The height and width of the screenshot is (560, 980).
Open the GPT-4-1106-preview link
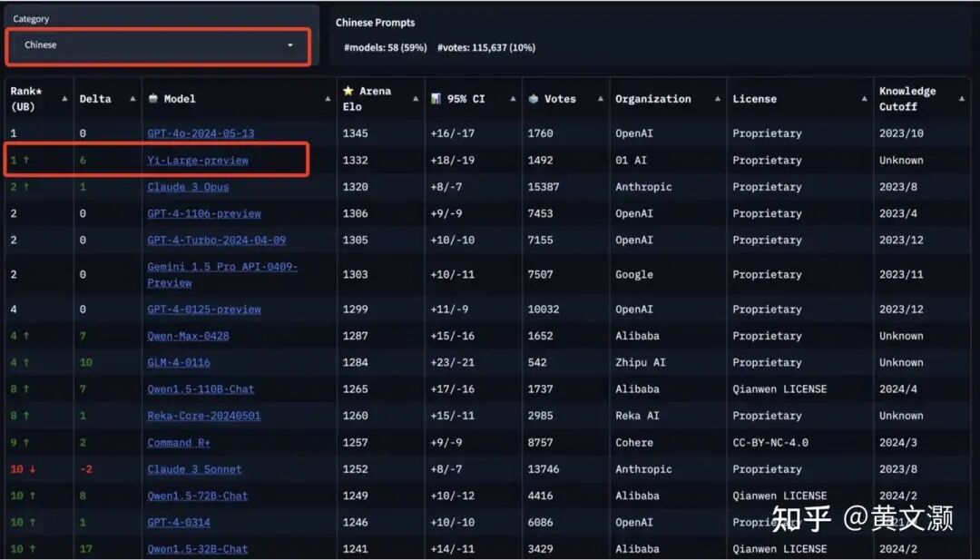point(204,213)
